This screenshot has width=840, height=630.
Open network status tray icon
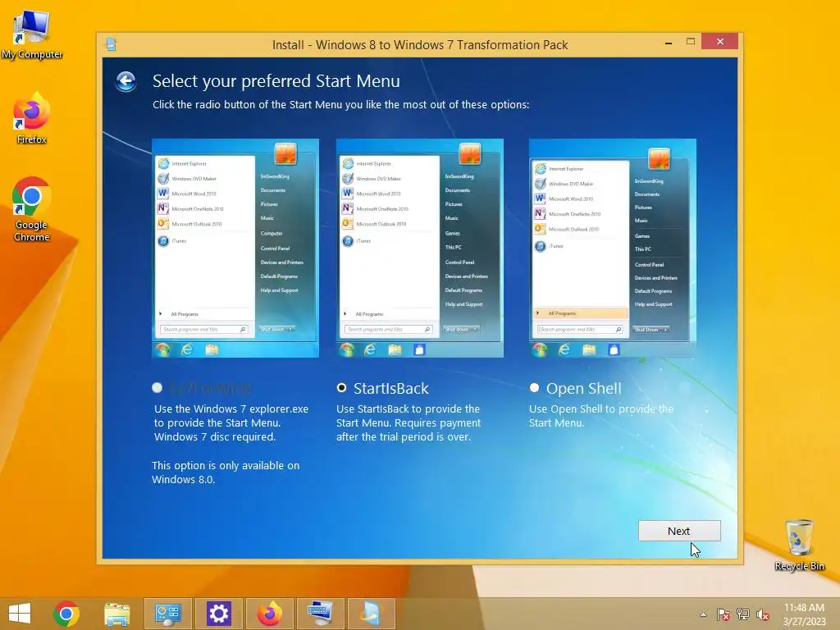[743, 614]
